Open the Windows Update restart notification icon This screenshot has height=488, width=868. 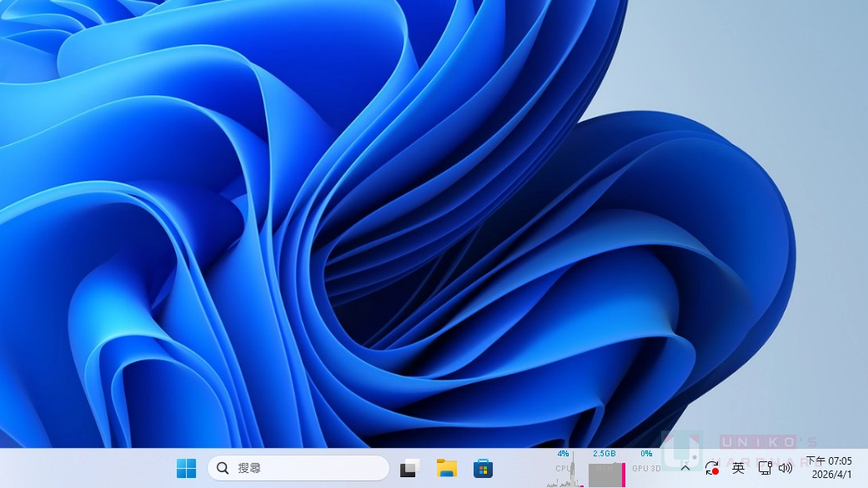[x=712, y=469]
